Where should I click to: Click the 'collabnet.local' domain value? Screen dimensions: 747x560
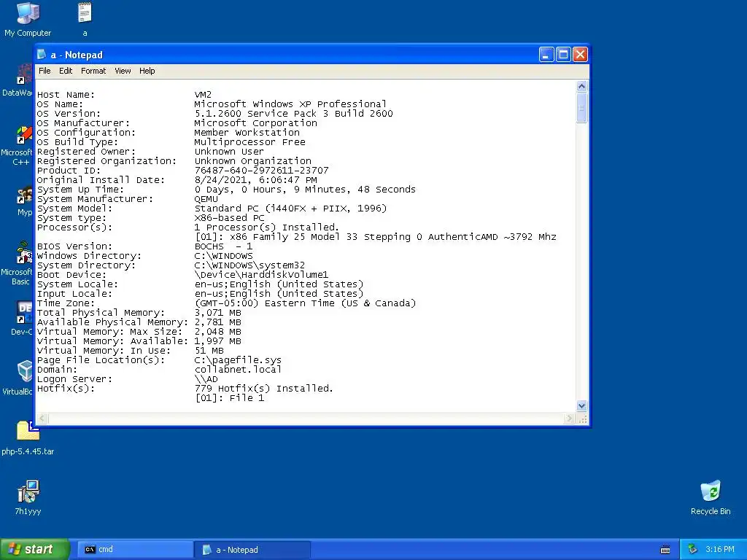coord(238,370)
